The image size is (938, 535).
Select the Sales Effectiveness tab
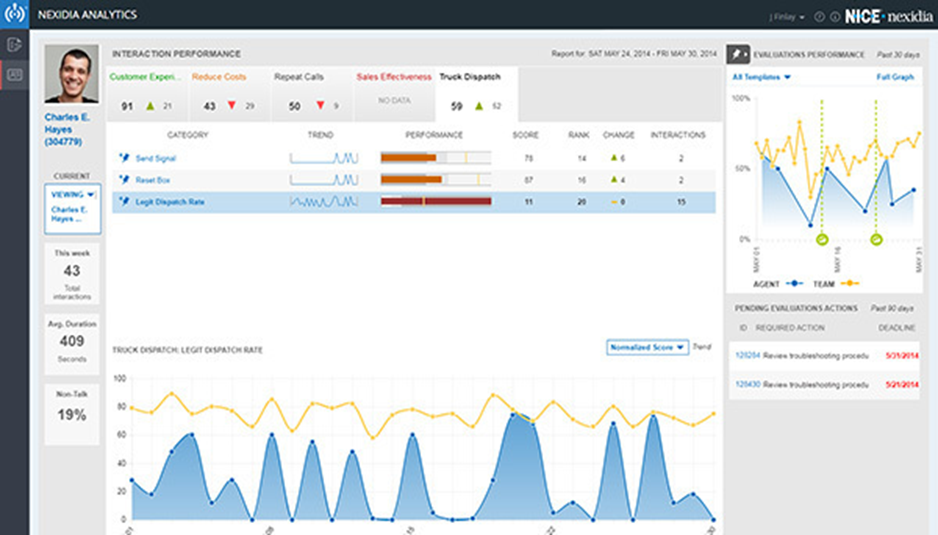point(394,94)
